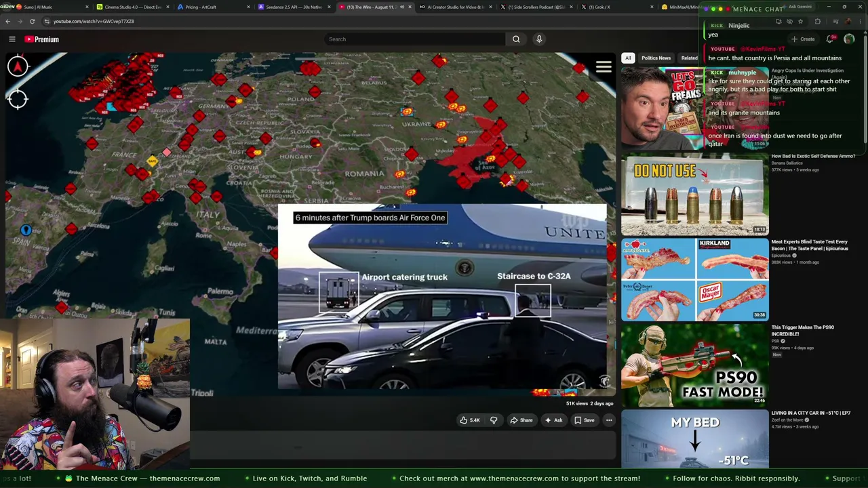Open the YouTube guide hamburger menu

coord(12,39)
